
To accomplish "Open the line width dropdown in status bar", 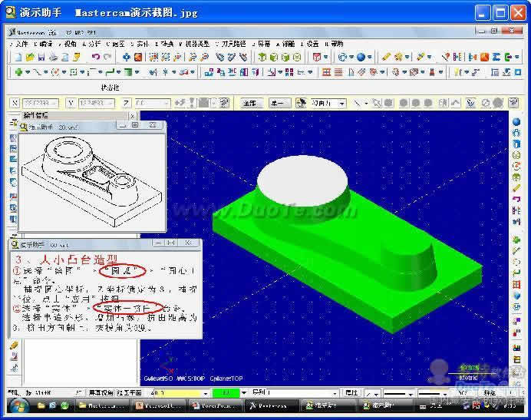I will coord(444,394).
